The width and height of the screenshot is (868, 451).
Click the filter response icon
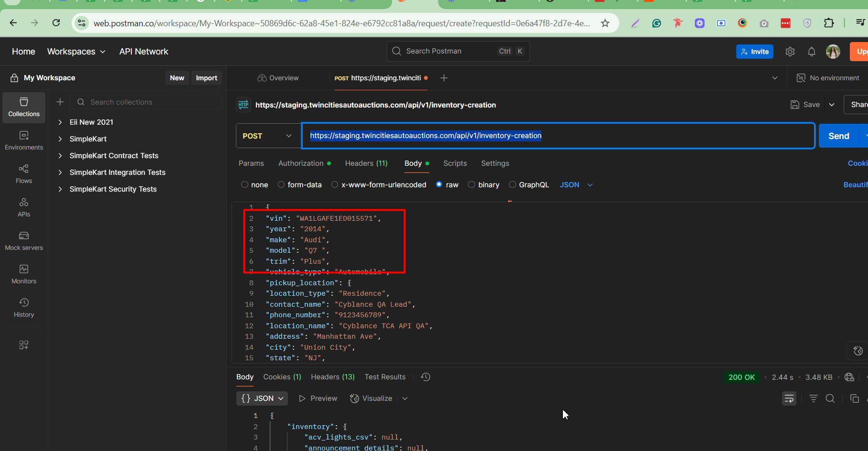point(814,398)
